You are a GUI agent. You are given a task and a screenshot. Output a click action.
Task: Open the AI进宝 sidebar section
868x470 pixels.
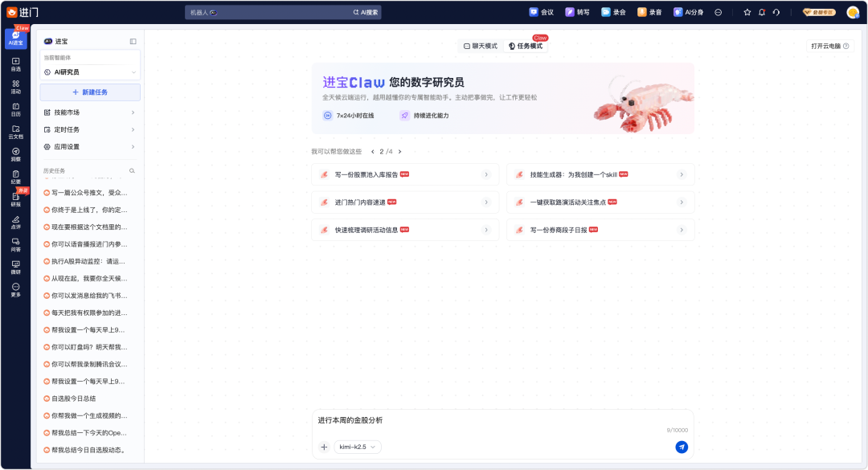[x=15, y=38]
